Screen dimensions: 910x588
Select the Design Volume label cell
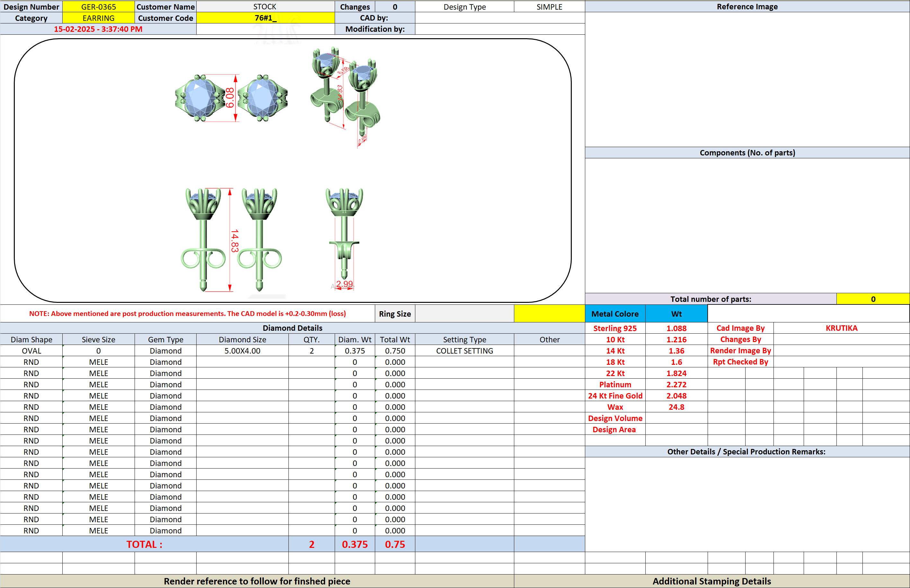click(615, 418)
